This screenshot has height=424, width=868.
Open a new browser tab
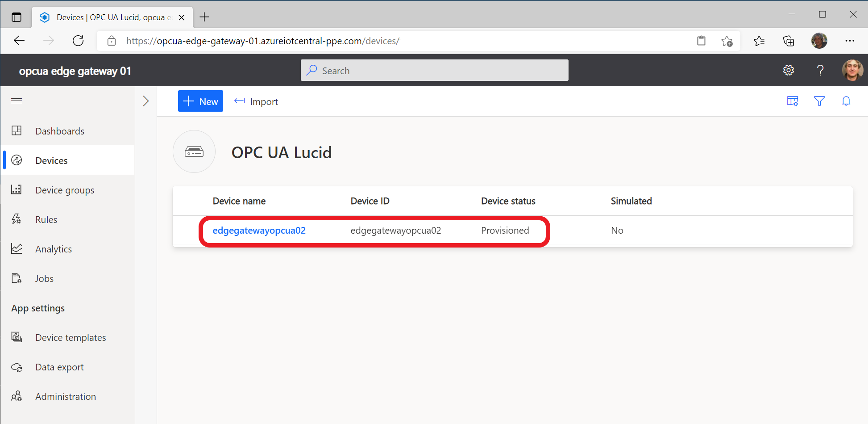(x=204, y=17)
